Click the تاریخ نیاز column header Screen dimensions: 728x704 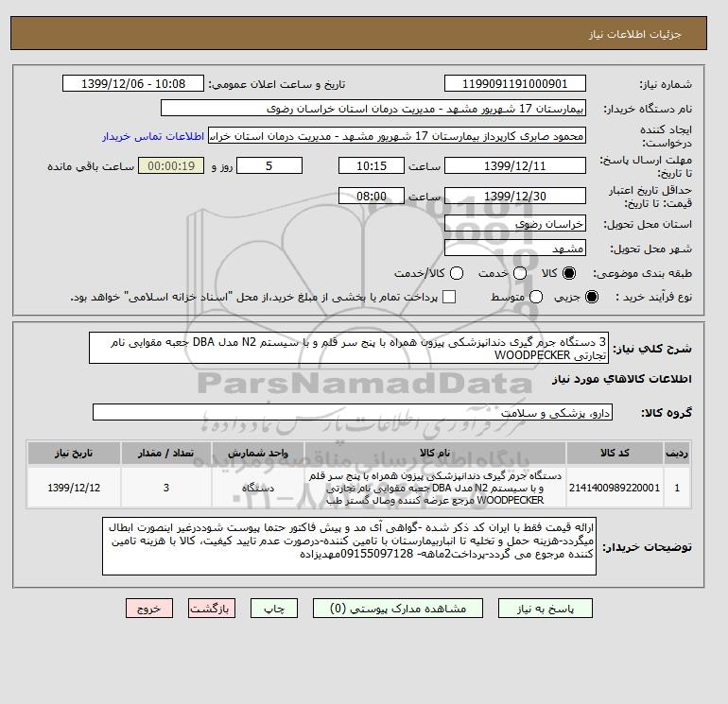[74, 453]
